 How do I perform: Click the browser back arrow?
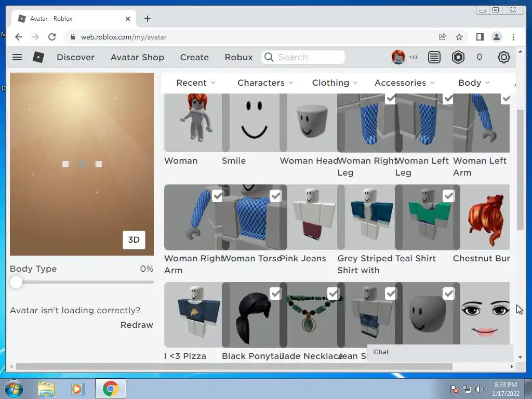[x=19, y=37]
